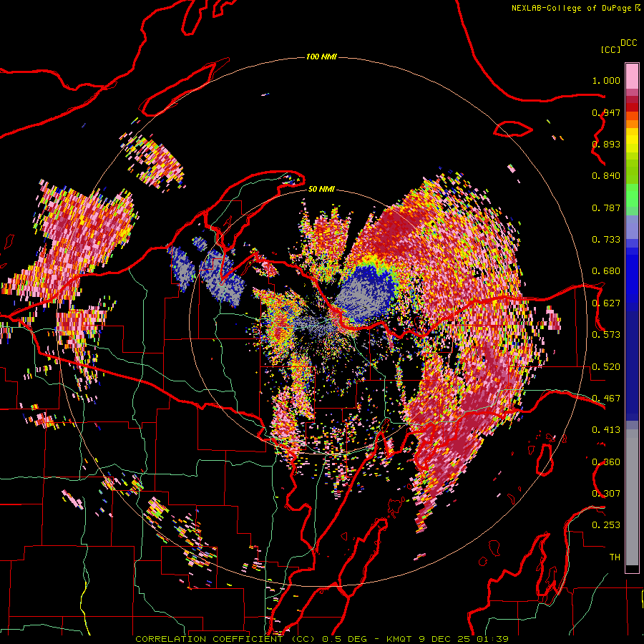
Task: Click the 0.253 legend value
Action: coord(606,525)
